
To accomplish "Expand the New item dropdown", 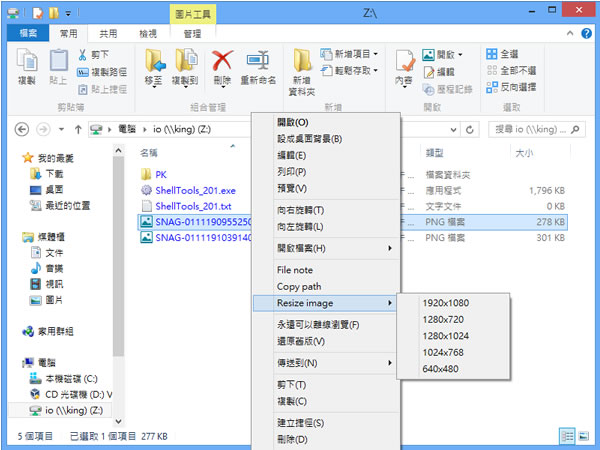I will [x=376, y=54].
